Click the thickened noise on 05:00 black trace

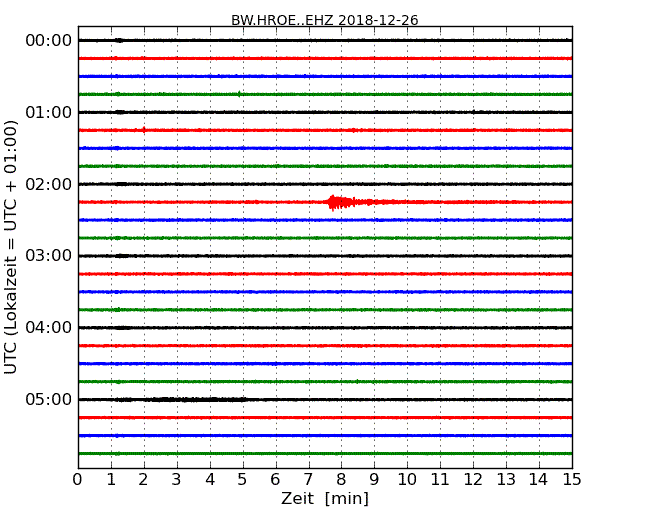tap(195, 400)
